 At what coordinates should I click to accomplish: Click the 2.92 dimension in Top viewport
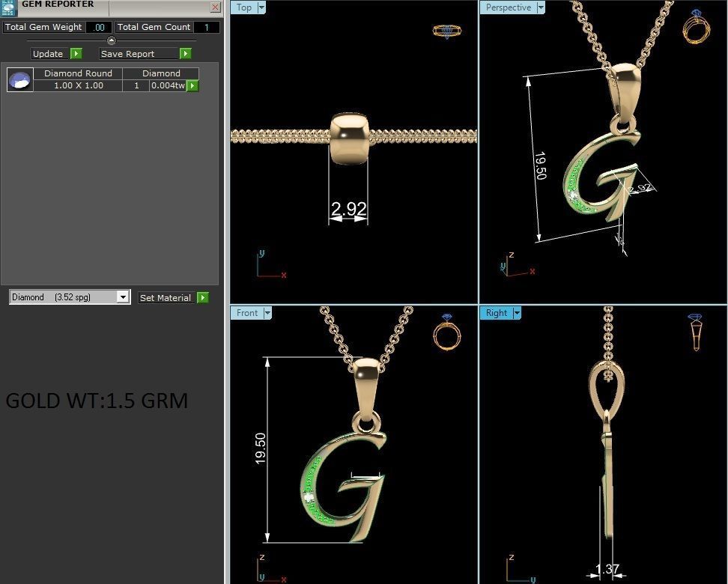349,209
